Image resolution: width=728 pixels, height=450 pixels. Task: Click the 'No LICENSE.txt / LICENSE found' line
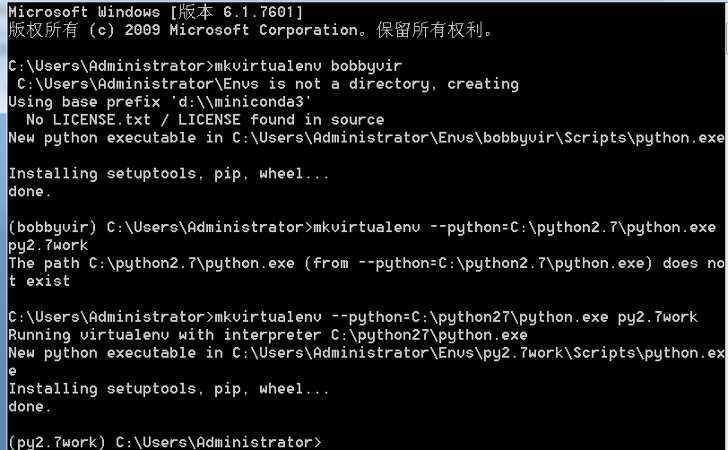[205, 120]
